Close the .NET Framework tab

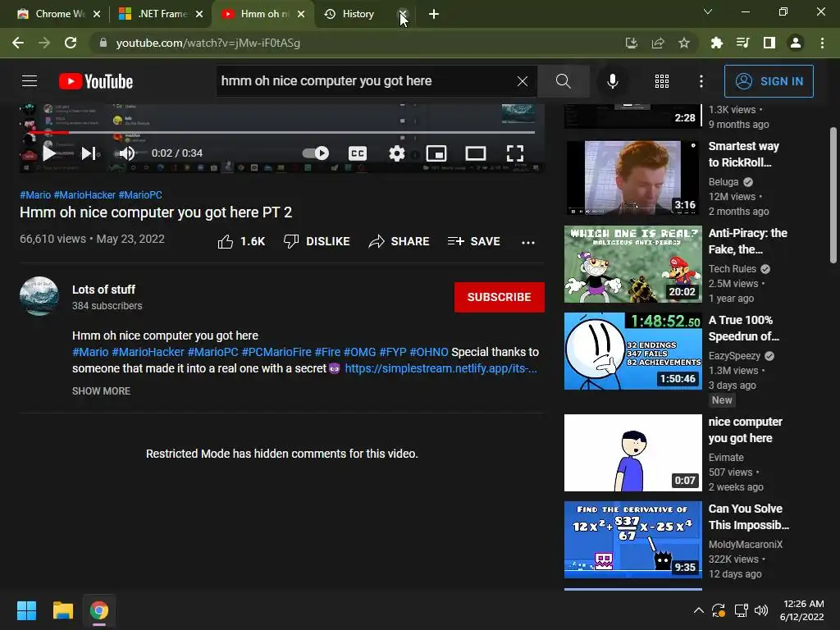tap(199, 14)
